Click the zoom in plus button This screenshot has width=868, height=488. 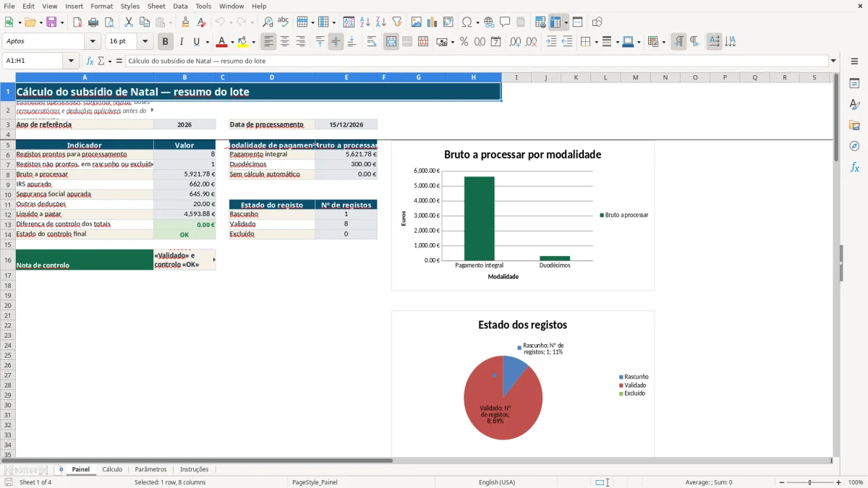[x=838, y=482]
